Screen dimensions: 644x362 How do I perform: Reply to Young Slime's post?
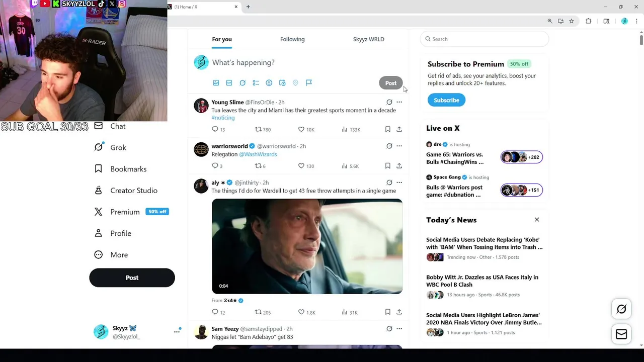[x=215, y=129]
